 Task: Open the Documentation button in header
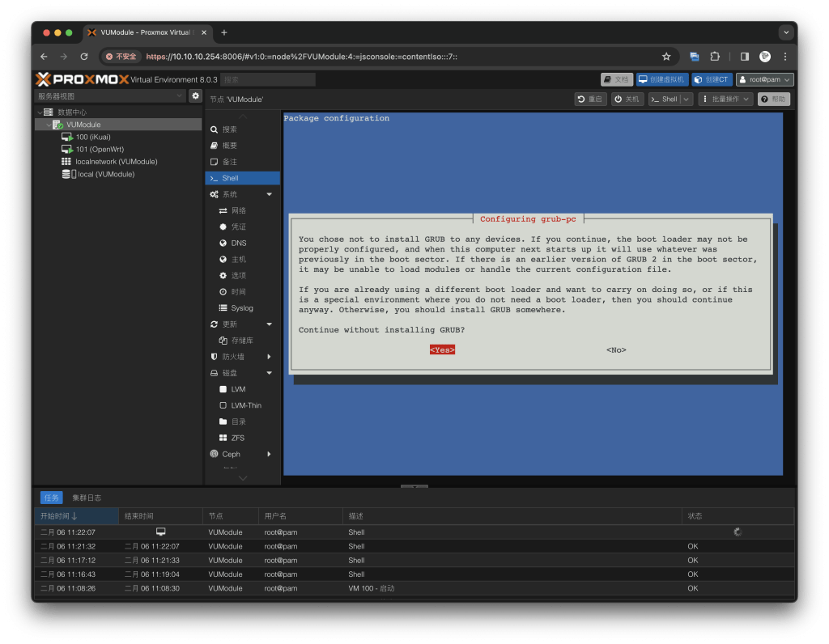point(617,79)
